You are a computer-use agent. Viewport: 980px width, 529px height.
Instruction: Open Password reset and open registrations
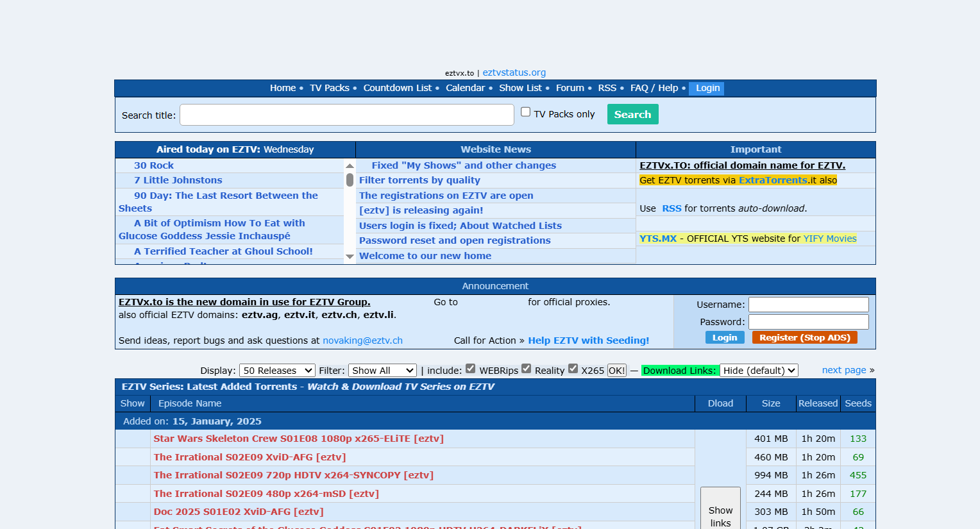point(455,240)
